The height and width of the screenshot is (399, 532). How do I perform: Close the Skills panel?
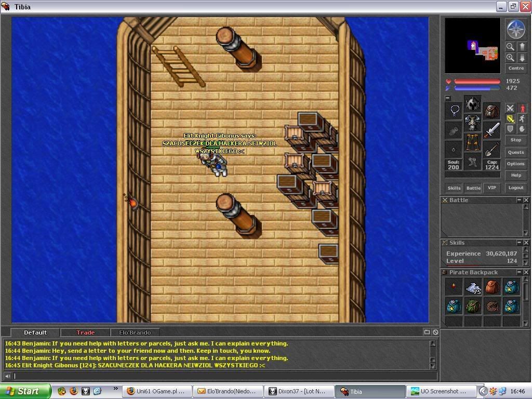coord(526,243)
